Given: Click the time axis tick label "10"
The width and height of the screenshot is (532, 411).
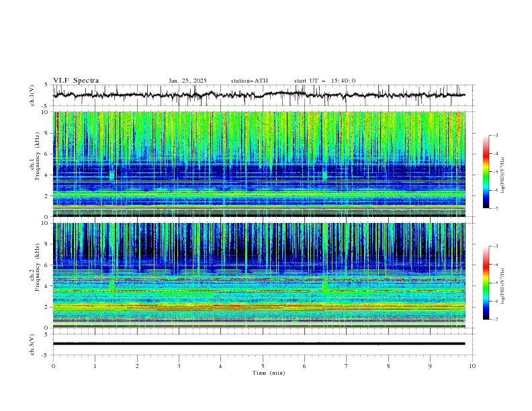Looking at the screenshot, I should [x=472, y=366].
